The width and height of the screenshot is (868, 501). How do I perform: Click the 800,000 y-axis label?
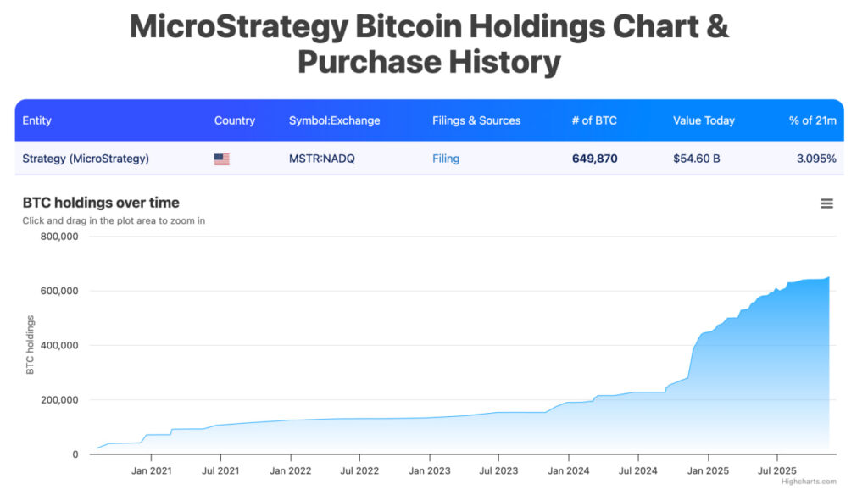58,236
